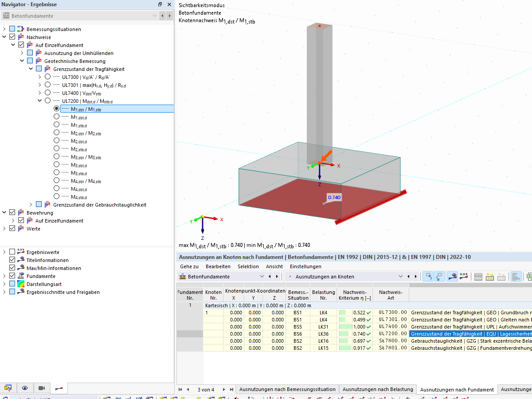Switch to the Ausnutzungen nach Belastung tab

coord(378,389)
